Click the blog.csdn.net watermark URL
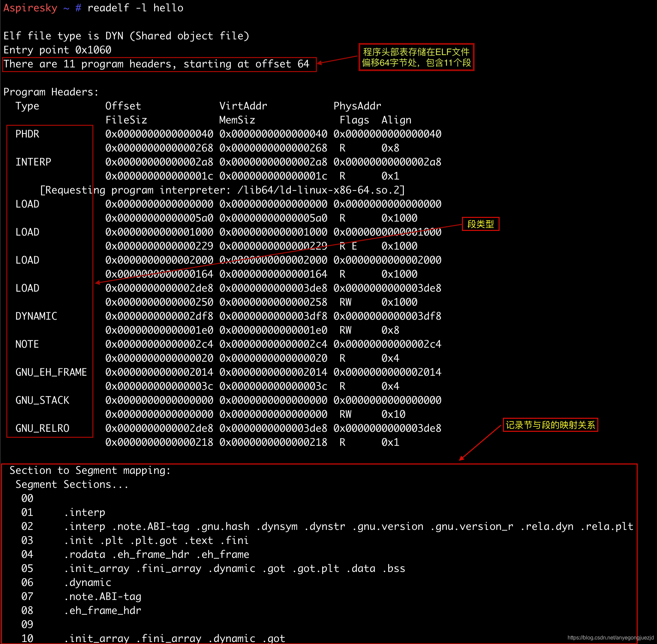The width and height of the screenshot is (657, 644). click(x=610, y=638)
